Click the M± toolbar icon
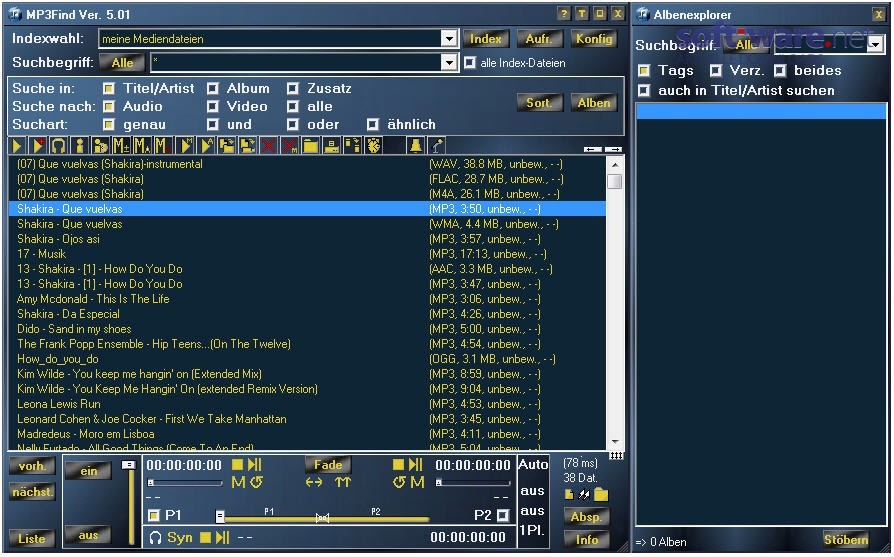 click(121, 146)
